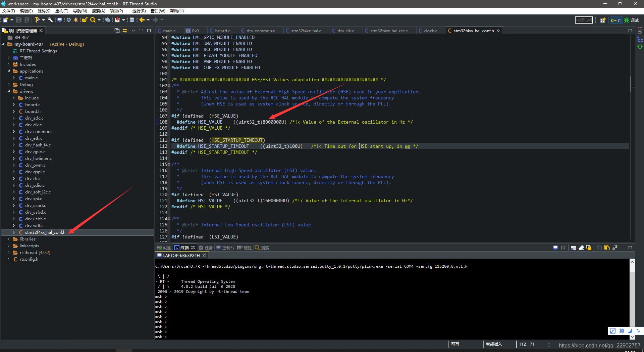Expand the Includes node
The height and width of the screenshot is (352, 644).
[9, 64]
